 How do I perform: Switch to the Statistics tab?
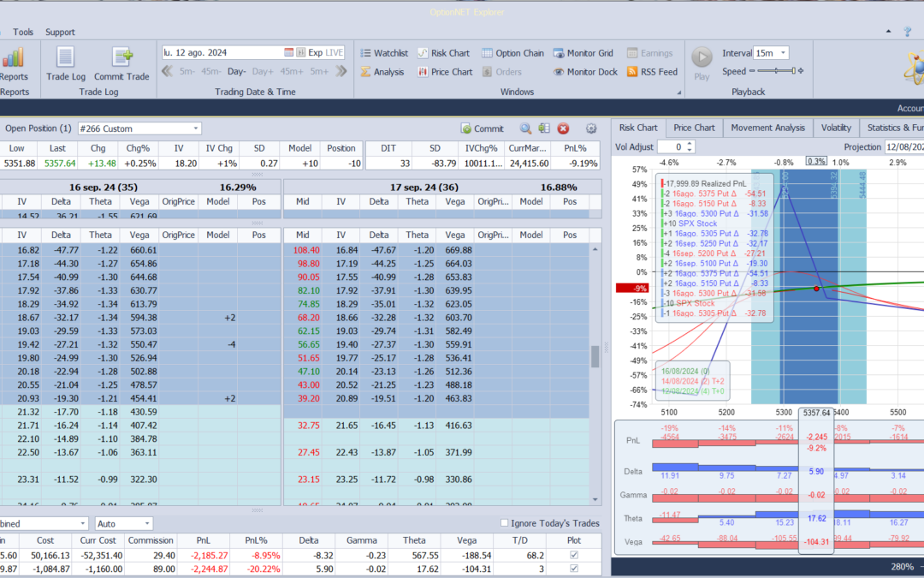tap(892, 128)
